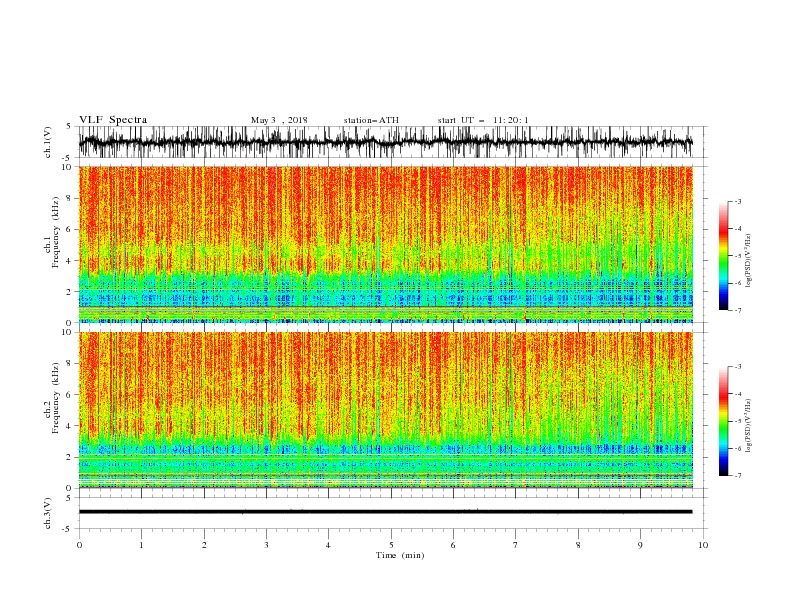Click time axis tick label "2"
Image resolution: width=792 pixels, height=612 pixels.
point(204,545)
